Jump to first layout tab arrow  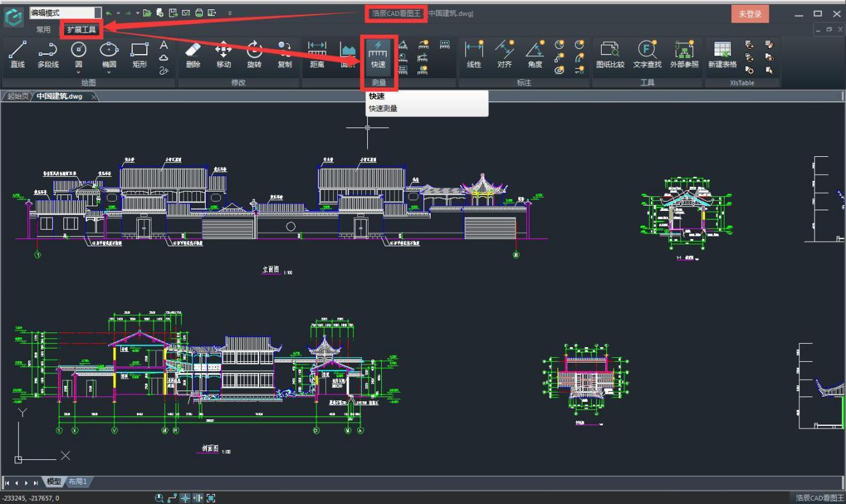coord(7,482)
